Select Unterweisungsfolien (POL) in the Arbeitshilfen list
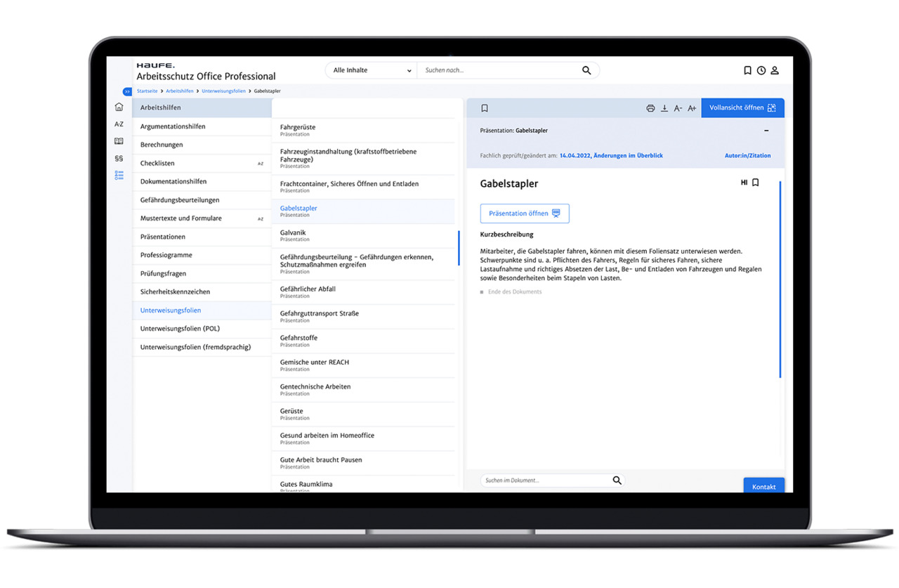The width and height of the screenshot is (899, 588). 202,329
